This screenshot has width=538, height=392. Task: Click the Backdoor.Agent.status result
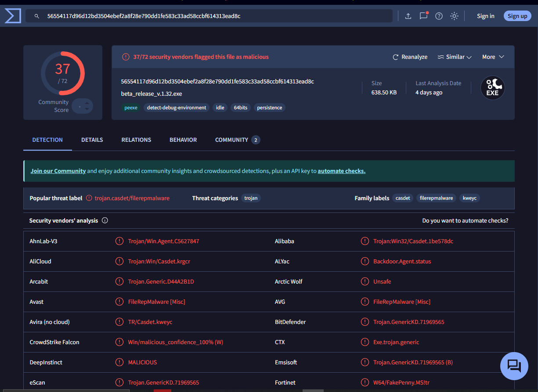click(402, 261)
